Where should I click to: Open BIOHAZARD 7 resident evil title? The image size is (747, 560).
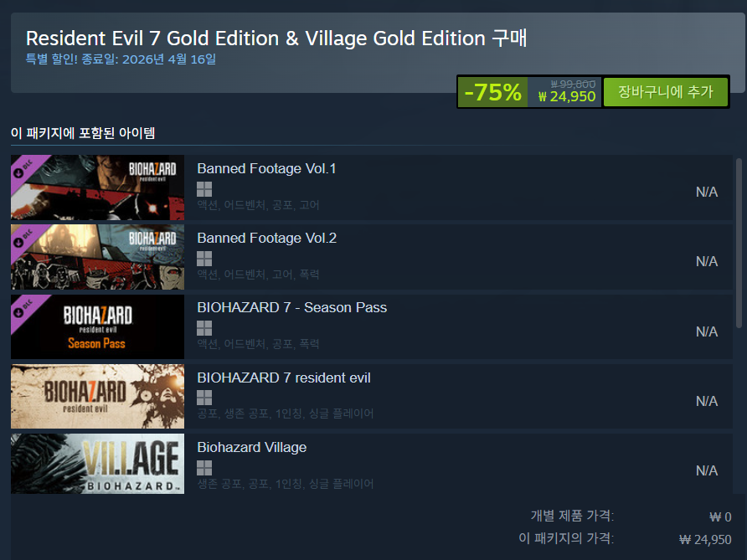pyautogui.click(x=283, y=378)
